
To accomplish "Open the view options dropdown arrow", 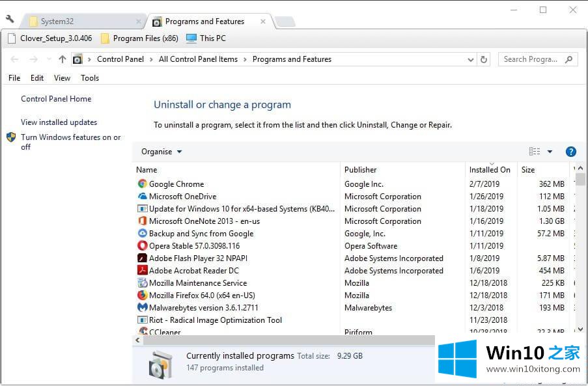I will (550, 152).
